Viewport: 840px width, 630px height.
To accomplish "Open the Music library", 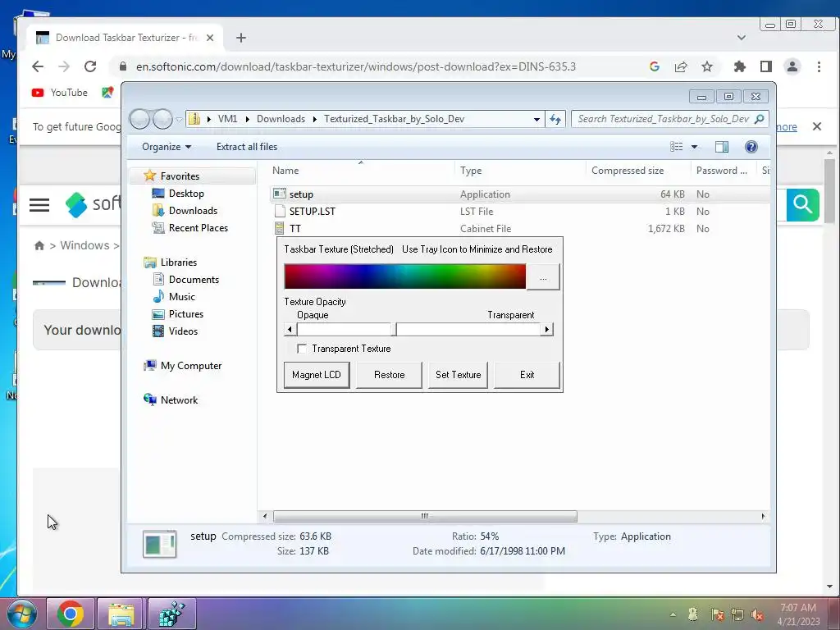I will click(181, 297).
